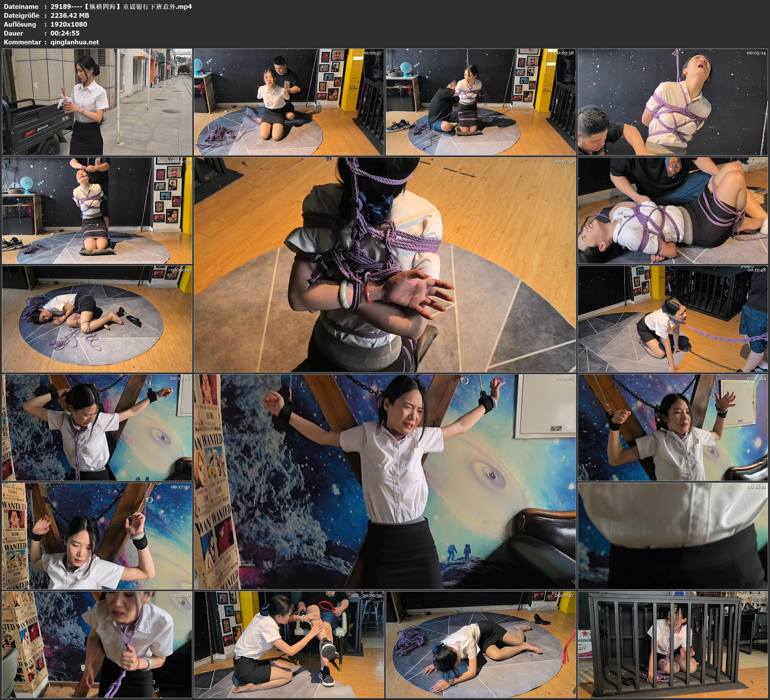Click the thumbnail timestamped 00:17:02
The width and height of the screenshot is (770, 700).
click(97, 536)
